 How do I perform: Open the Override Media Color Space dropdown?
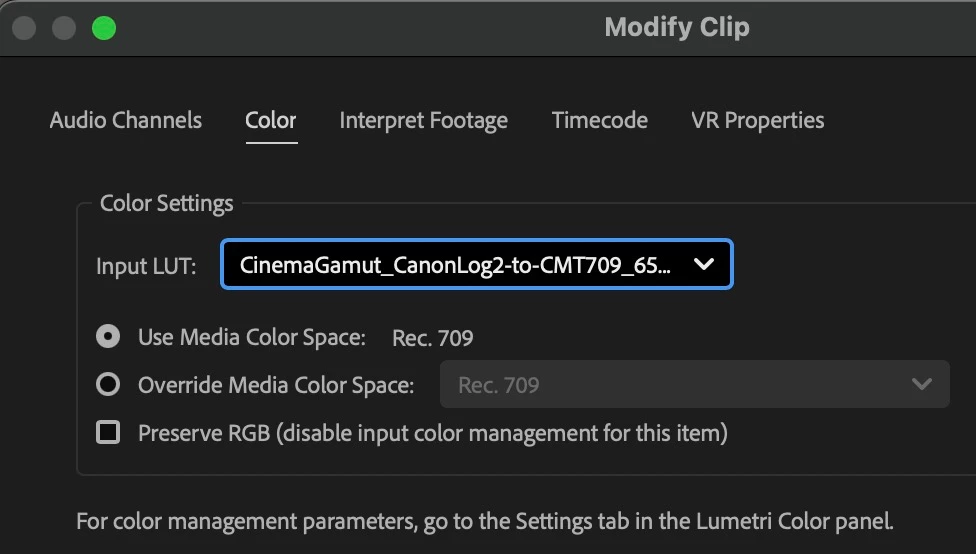(695, 385)
